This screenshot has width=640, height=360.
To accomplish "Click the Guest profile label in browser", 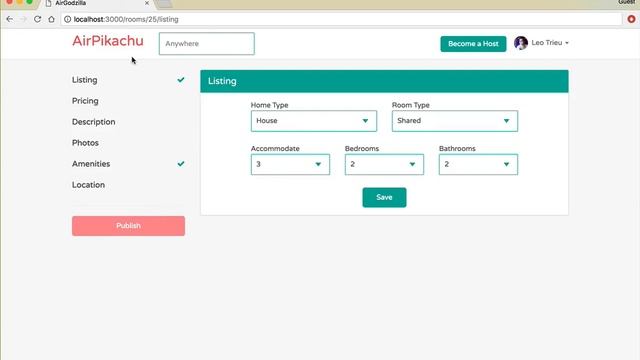I will pos(627,2).
